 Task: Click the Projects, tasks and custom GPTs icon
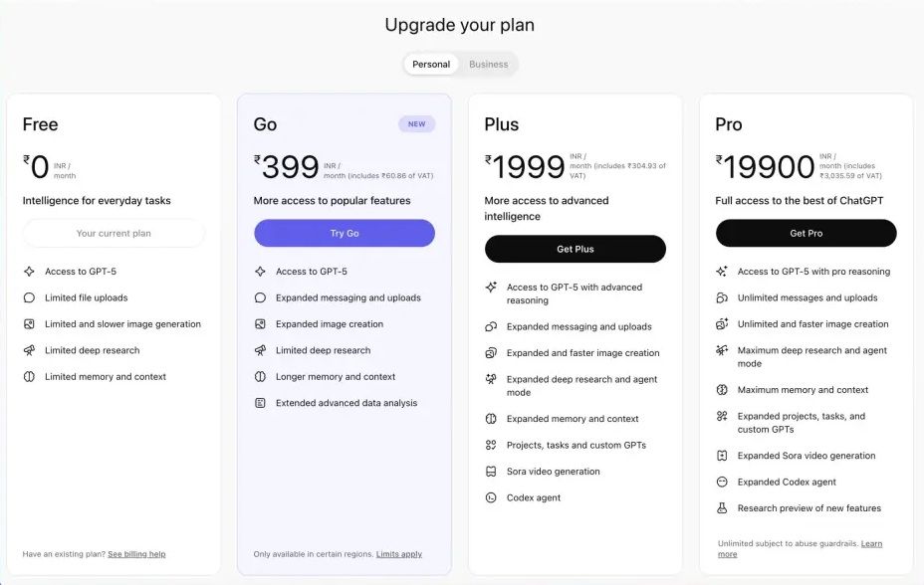tap(491, 445)
